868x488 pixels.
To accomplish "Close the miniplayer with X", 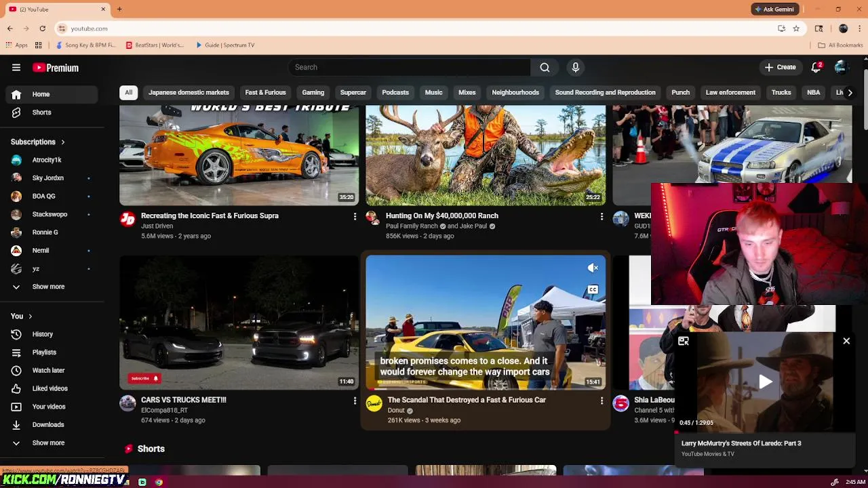I will point(846,341).
